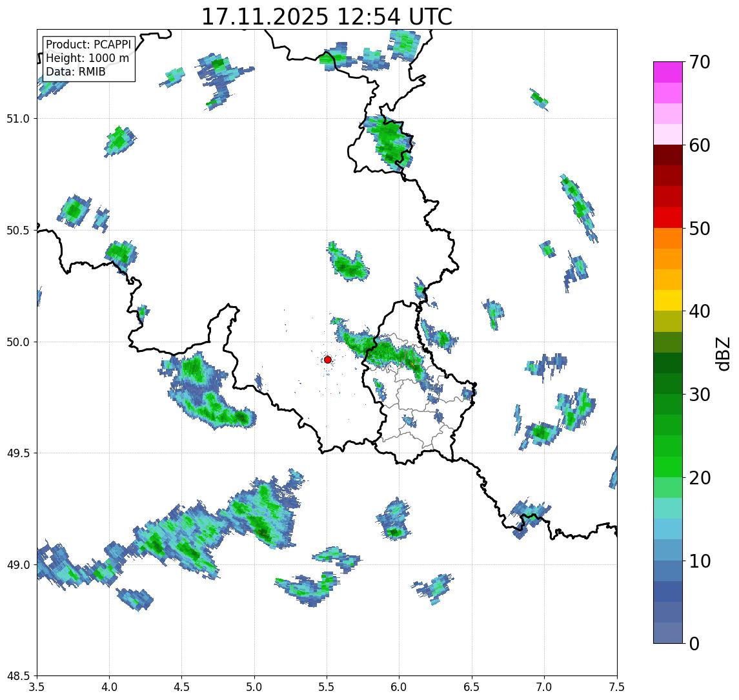This screenshot has height=700, width=739.
Task: Click the longitude axis label 4.0
Action: (x=109, y=687)
